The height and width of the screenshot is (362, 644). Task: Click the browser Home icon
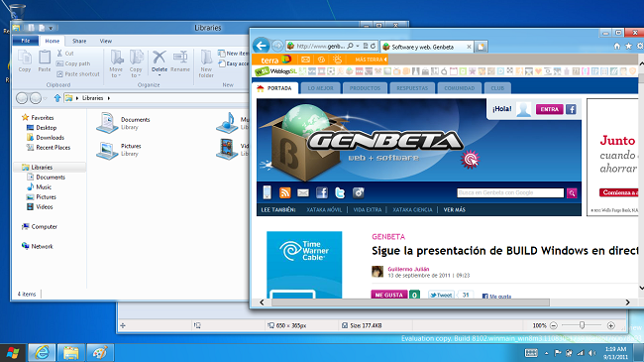click(x=616, y=46)
